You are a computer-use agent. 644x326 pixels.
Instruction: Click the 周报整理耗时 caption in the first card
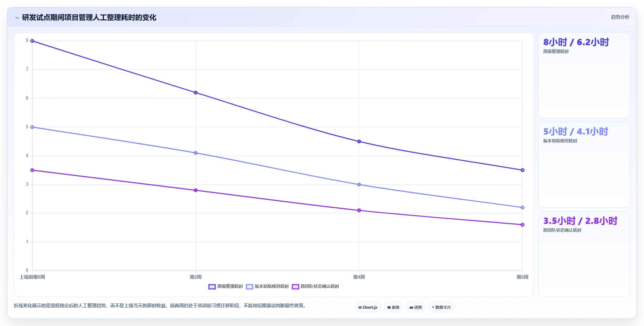pyautogui.click(x=556, y=52)
